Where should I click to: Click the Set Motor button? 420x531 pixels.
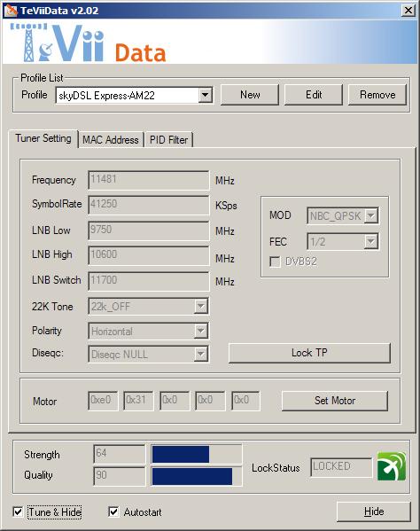(x=335, y=401)
